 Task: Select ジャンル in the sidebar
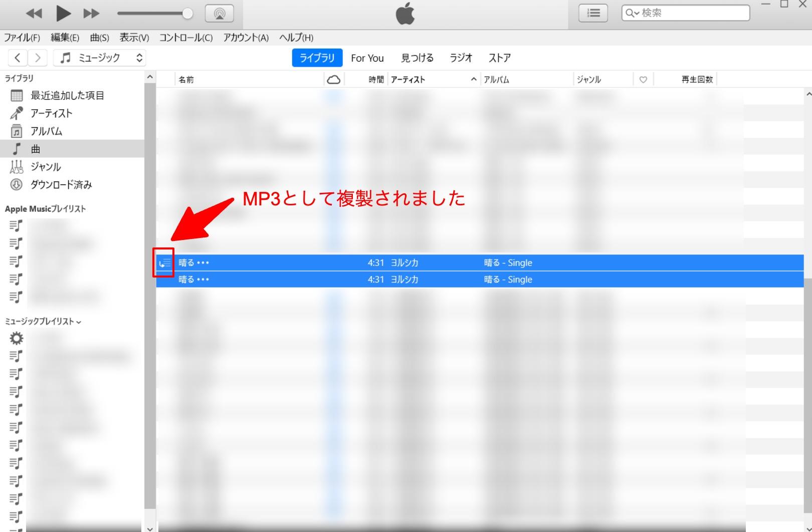pyautogui.click(x=72, y=167)
